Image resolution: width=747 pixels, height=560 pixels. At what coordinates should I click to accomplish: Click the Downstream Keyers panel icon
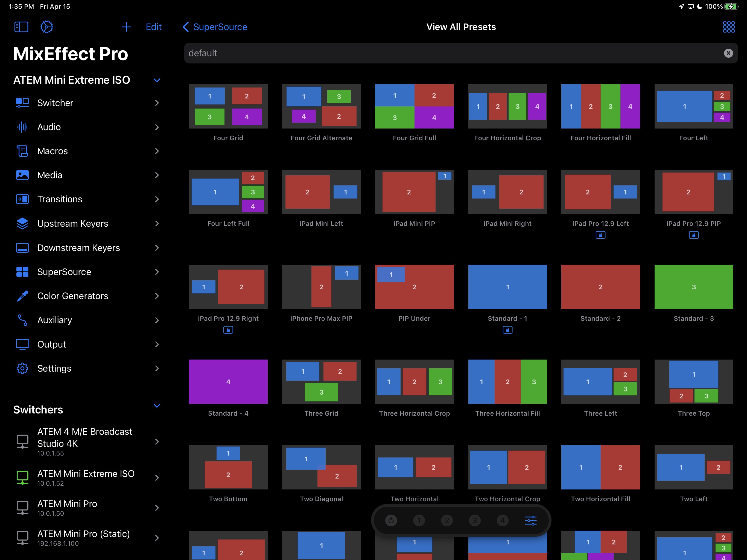coord(21,248)
